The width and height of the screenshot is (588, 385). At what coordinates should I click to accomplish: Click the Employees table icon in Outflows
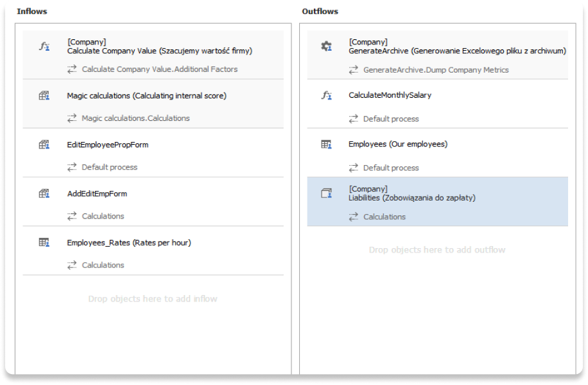pyautogui.click(x=326, y=144)
